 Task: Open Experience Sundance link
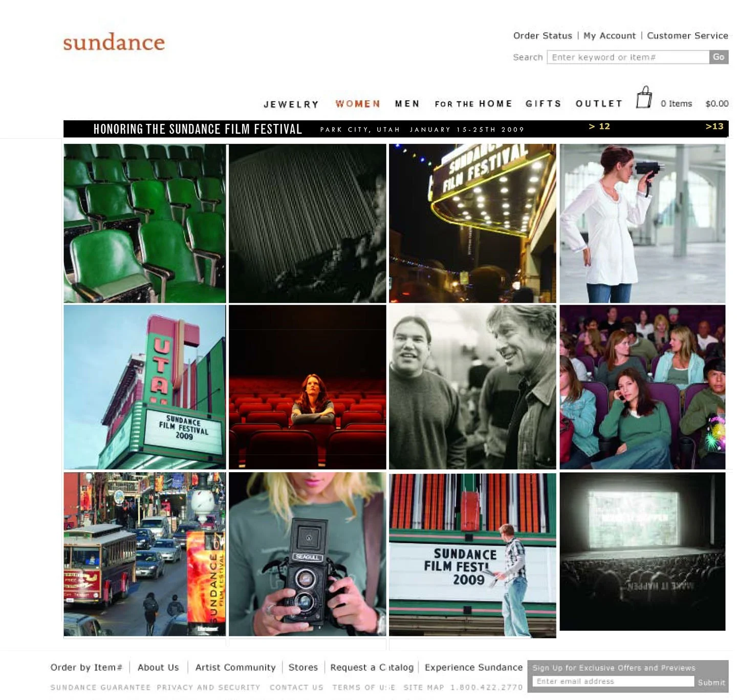[473, 667]
